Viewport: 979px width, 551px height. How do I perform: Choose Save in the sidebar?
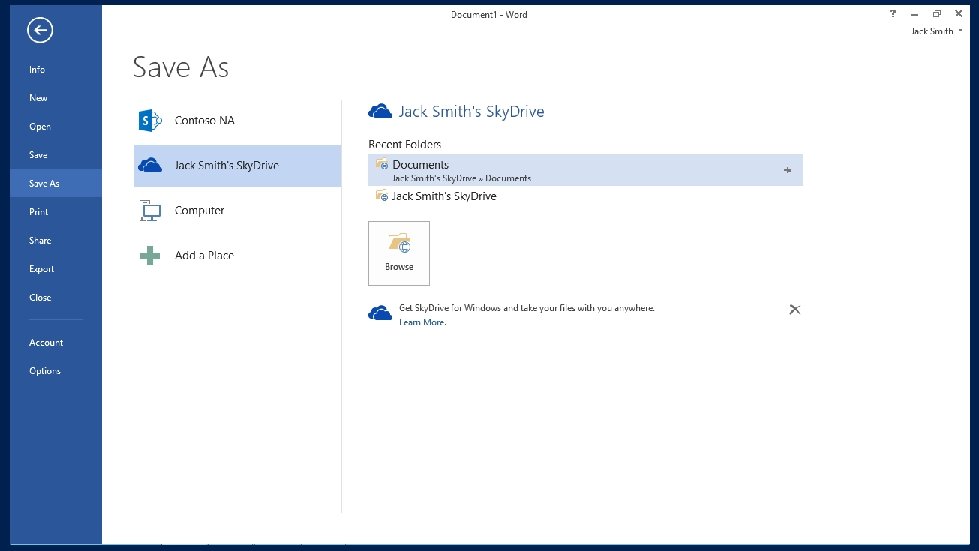pyautogui.click(x=38, y=155)
